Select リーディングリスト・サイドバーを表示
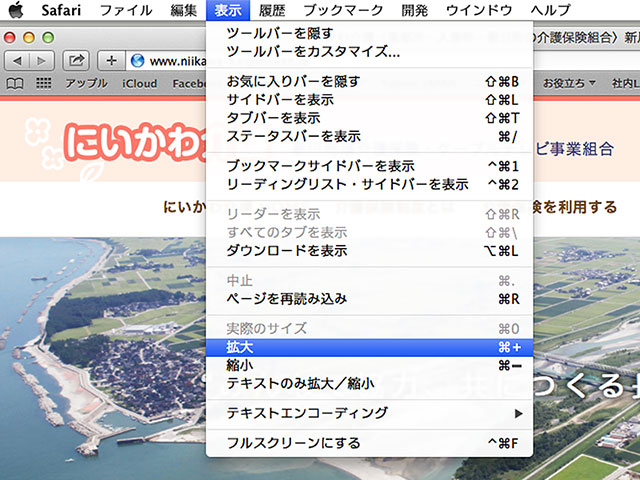The height and width of the screenshot is (480, 640). [369, 184]
